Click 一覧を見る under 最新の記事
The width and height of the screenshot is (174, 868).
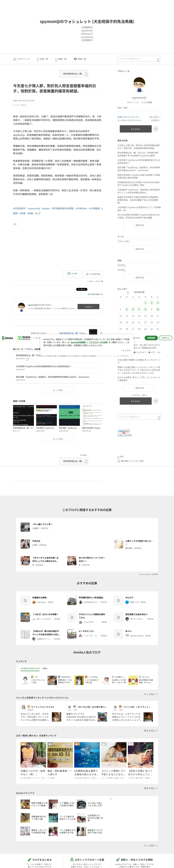[139, 225]
